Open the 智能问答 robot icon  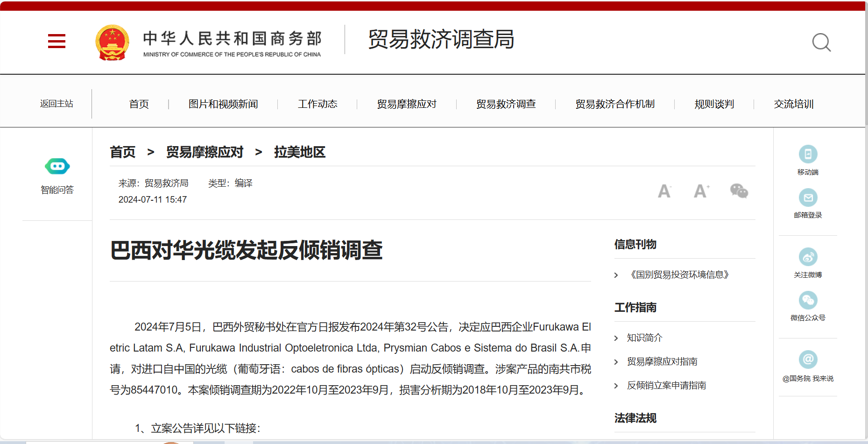coord(57,166)
